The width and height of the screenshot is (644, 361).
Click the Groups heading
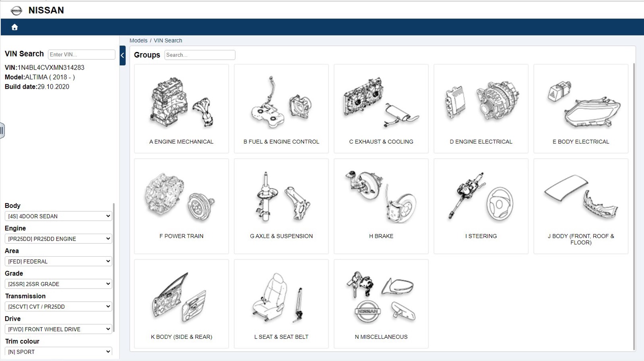pyautogui.click(x=147, y=55)
